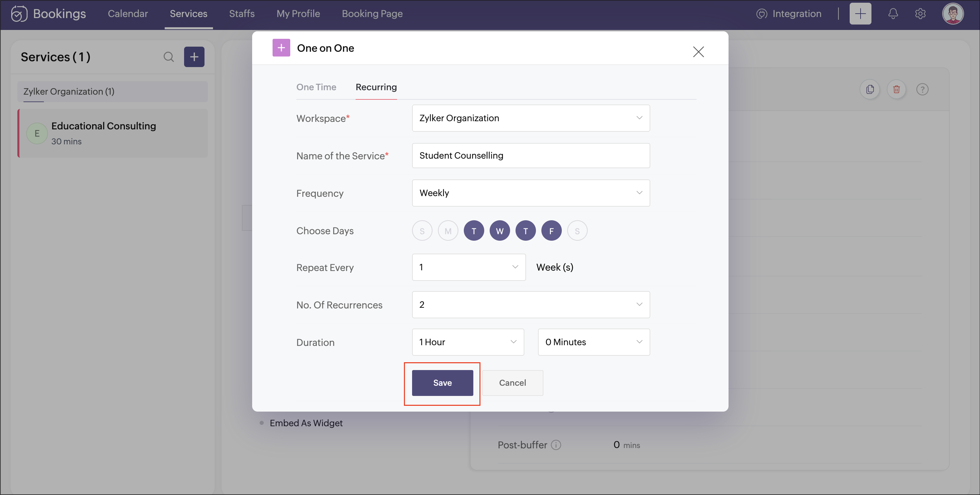Save the recurring service
Viewport: 980px width, 495px height.
pyautogui.click(x=442, y=383)
